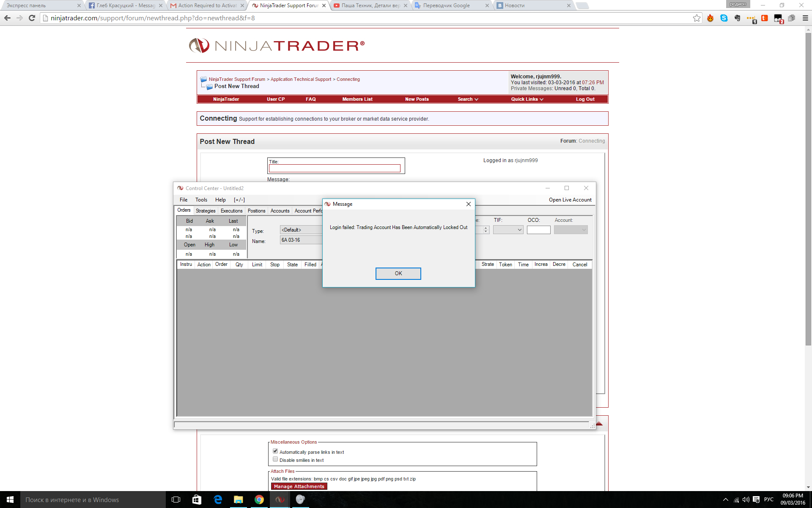Expand the Search menu in forum navbar
This screenshot has width=812, height=508.
(x=468, y=99)
